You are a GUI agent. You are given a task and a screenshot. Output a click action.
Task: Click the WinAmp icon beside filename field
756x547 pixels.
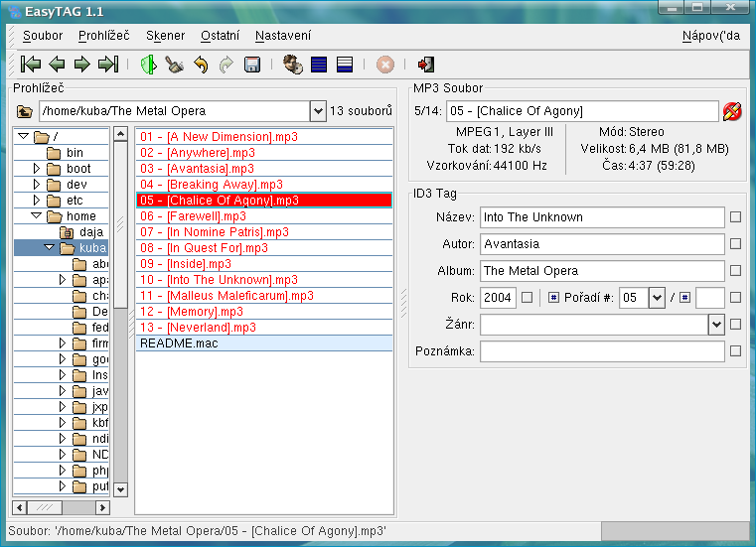pos(732,111)
